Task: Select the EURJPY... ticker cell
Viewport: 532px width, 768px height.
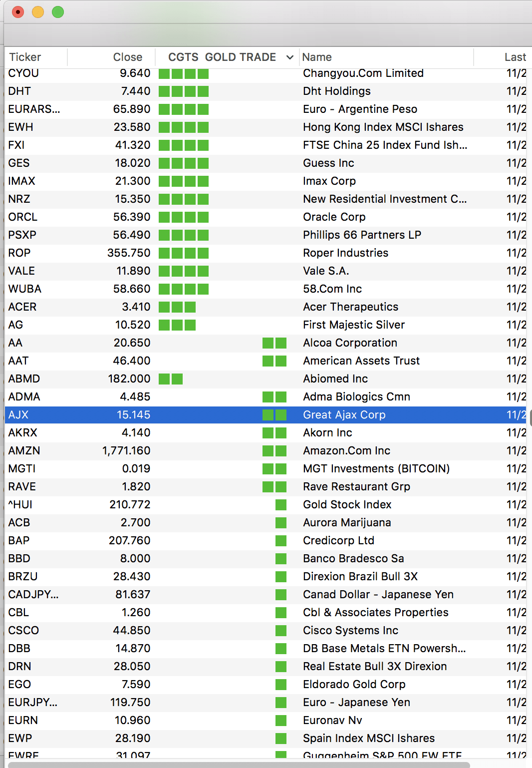Action: click(33, 703)
